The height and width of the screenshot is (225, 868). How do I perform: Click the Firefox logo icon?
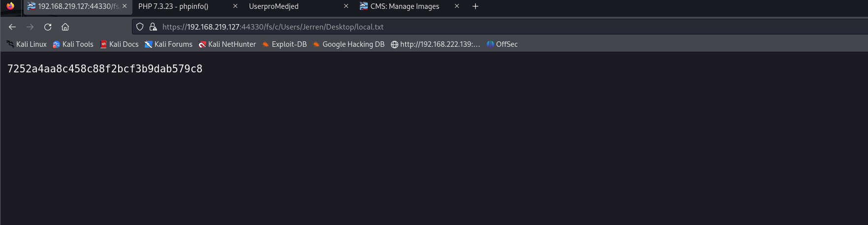tap(10, 6)
